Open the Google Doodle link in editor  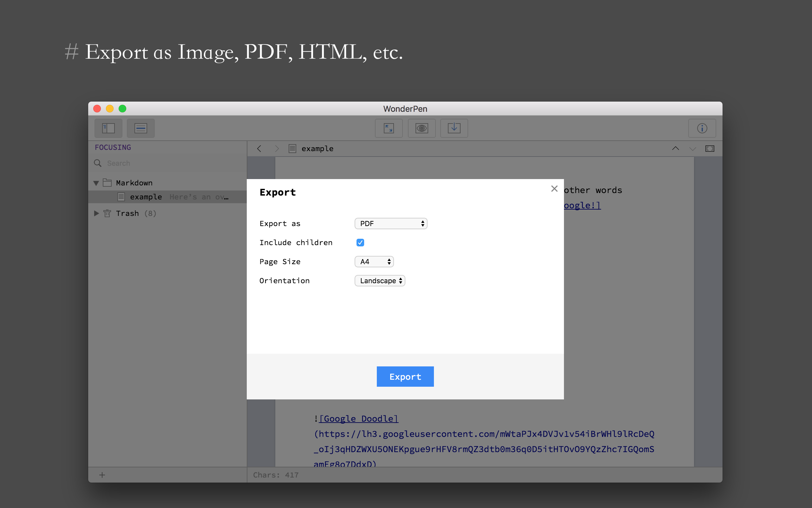[x=359, y=419]
